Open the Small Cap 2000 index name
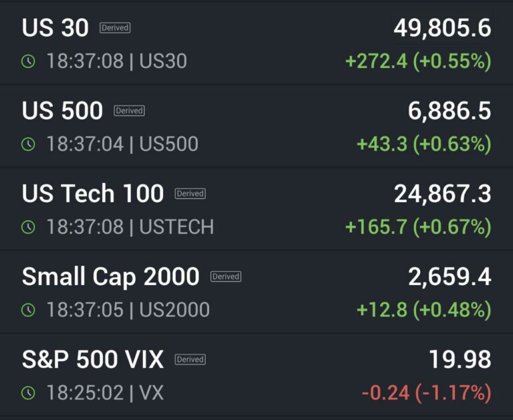The image size is (513, 420). (x=110, y=276)
